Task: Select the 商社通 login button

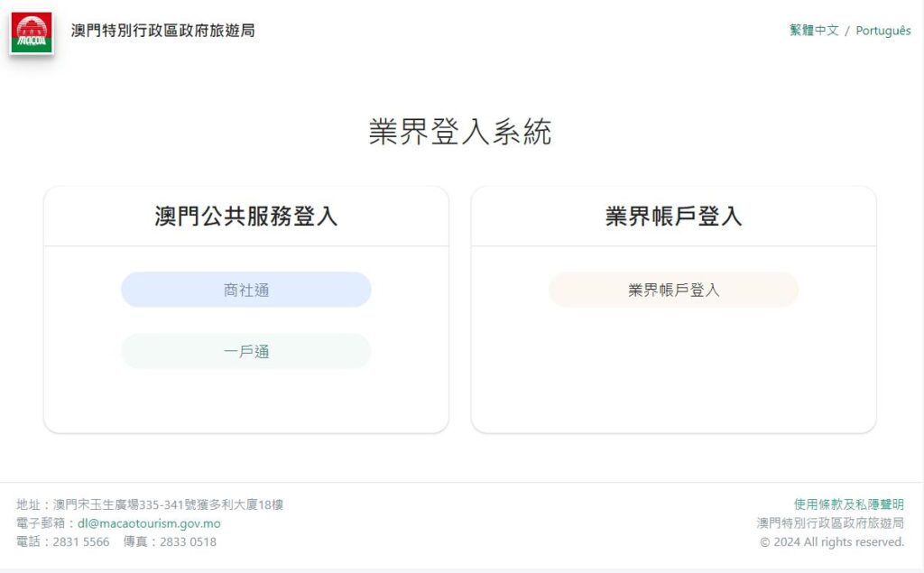Action: click(x=246, y=290)
